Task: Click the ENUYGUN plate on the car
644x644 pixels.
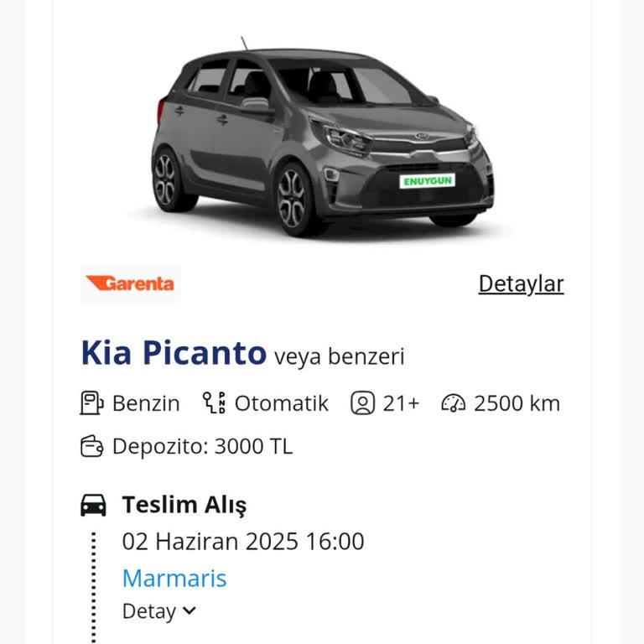Action: (x=427, y=179)
